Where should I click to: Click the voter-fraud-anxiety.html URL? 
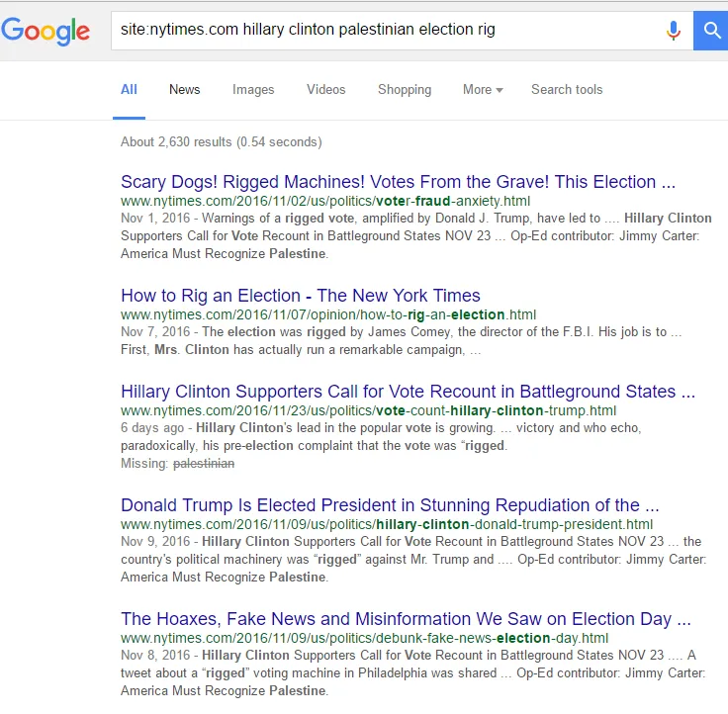pos(325,201)
